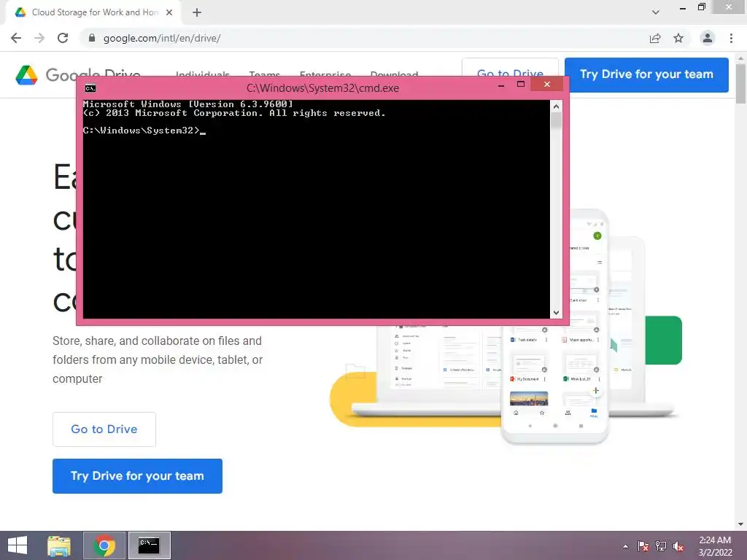Click the Command Prompt taskbar icon
The height and width of the screenshot is (560, 747).
coord(149,545)
